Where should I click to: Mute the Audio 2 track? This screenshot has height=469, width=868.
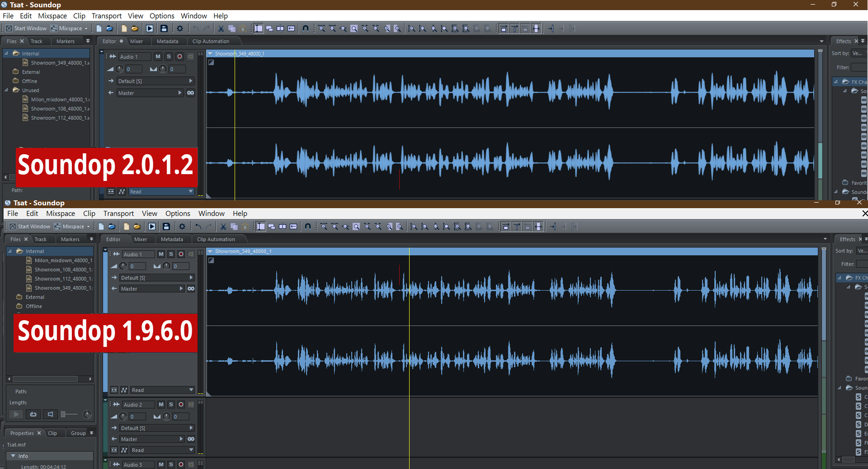(x=161, y=405)
